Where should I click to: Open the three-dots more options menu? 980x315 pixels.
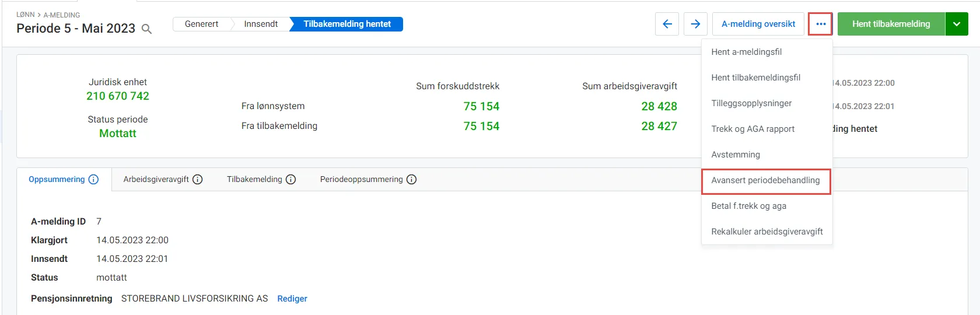(821, 24)
